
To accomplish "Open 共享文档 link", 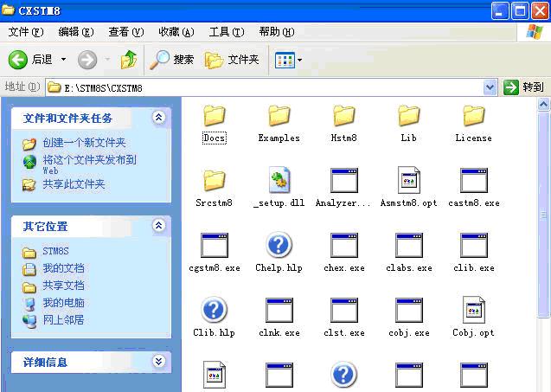I will [64, 286].
